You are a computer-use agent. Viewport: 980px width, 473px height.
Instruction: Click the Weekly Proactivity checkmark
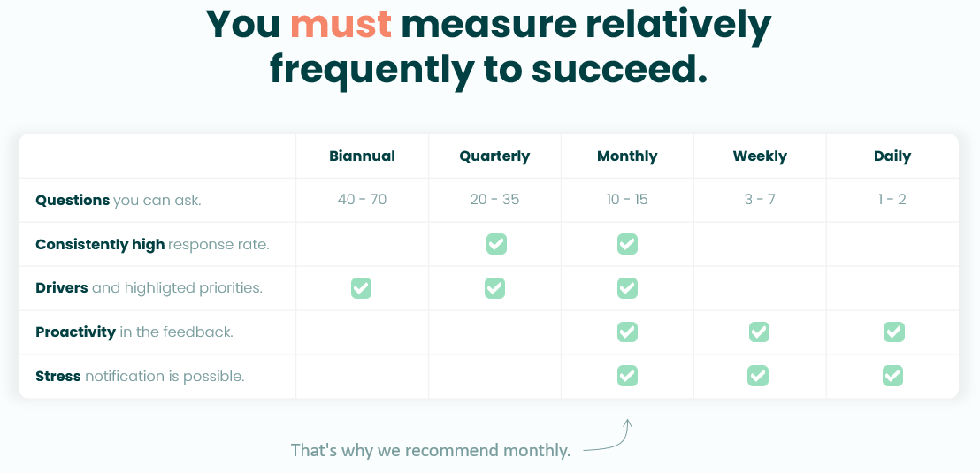pos(760,332)
